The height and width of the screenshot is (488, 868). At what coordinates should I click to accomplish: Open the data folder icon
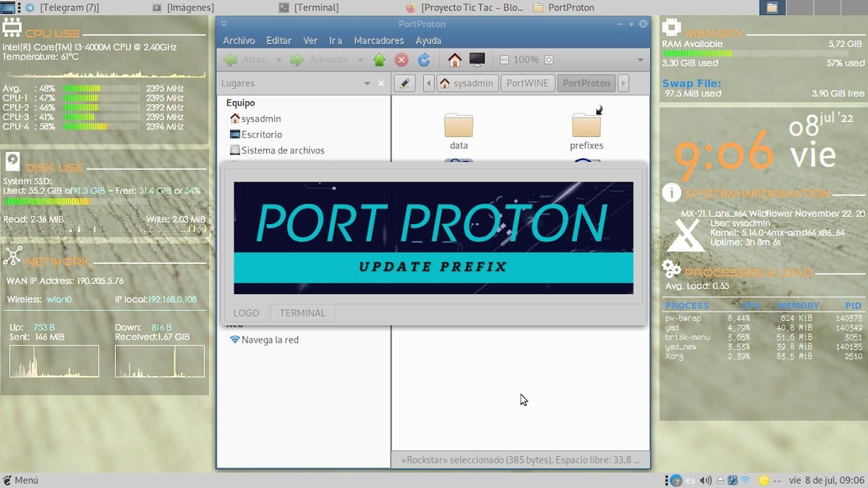point(459,127)
